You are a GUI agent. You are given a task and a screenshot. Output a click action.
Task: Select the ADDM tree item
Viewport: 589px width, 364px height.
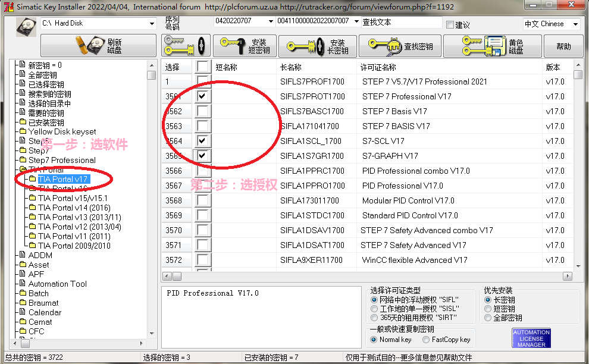pos(40,255)
